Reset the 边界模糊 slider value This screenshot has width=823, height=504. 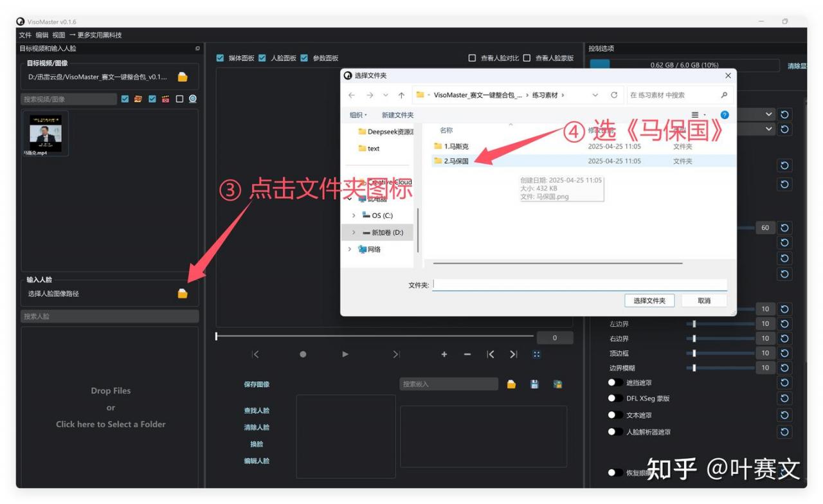pos(784,368)
